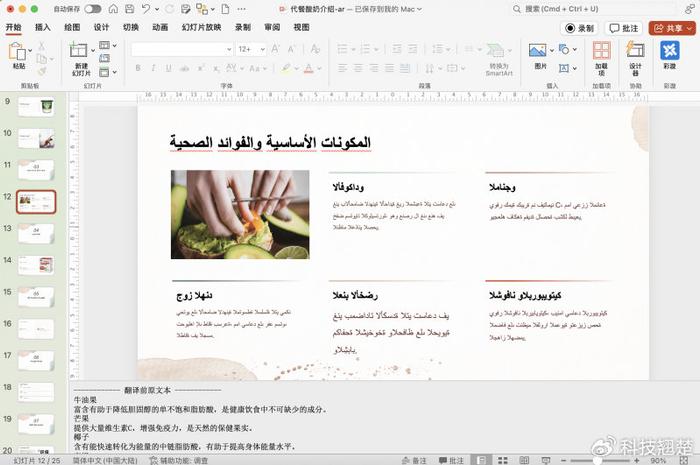Open the 动画 ribbon tab
Image resolution: width=700 pixels, height=465 pixels.
tap(160, 27)
